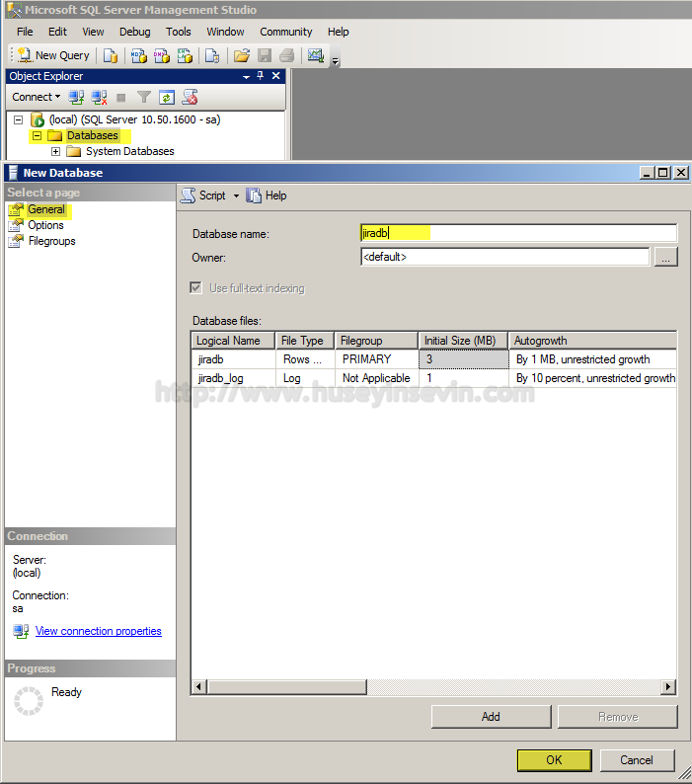692x784 pixels.
Task: Click the jiradb_log logical name cell
Action: 234,378
